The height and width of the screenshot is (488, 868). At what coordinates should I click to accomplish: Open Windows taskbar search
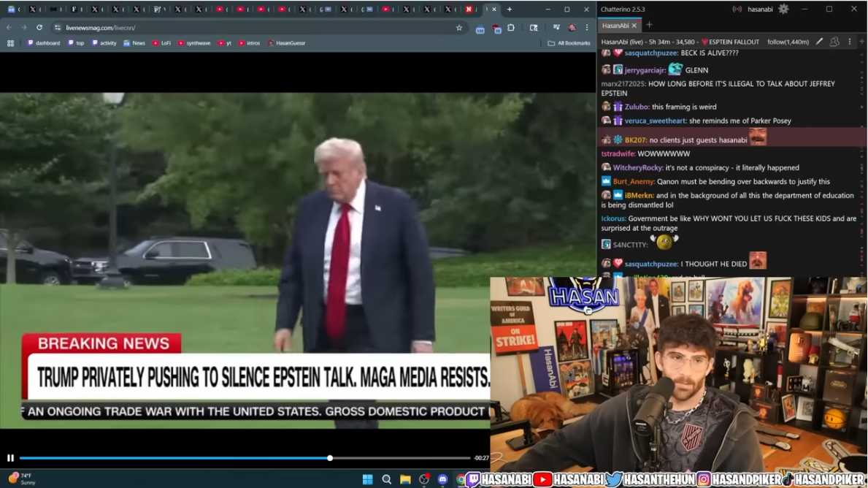[386, 479]
